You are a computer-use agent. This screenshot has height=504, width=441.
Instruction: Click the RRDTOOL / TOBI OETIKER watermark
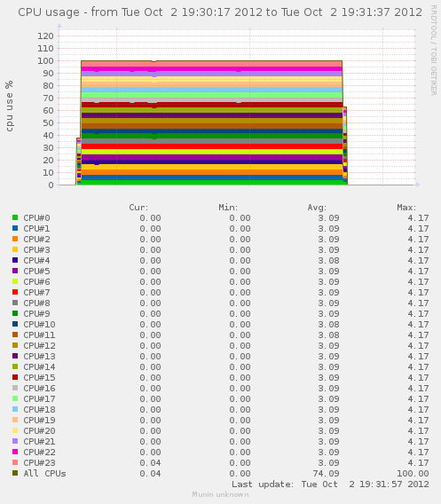click(434, 51)
